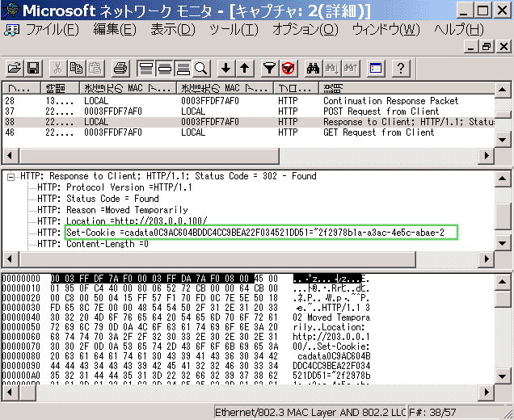Select HTTP Location =http://203.0.0.100/ line
Screen dimensions: 514x420
[x=122, y=220]
